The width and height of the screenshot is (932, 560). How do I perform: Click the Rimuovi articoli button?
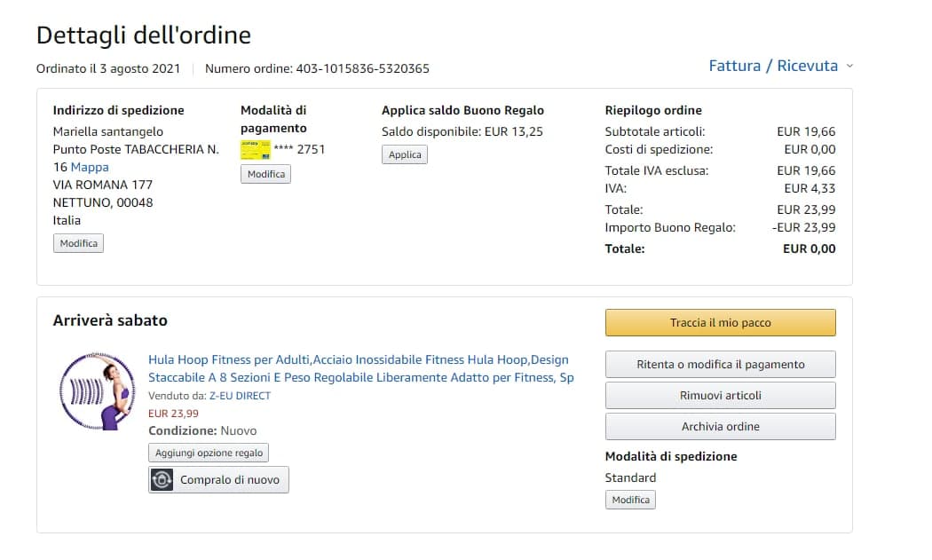point(720,396)
